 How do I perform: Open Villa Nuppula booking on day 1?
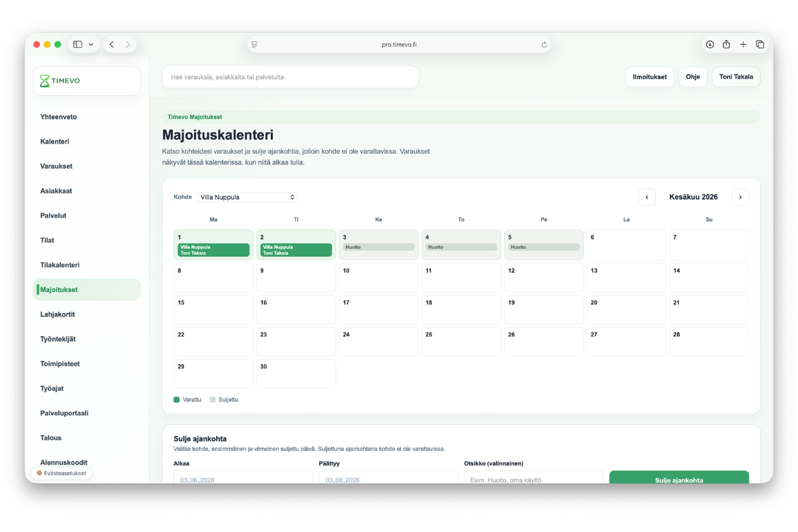pyautogui.click(x=213, y=250)
